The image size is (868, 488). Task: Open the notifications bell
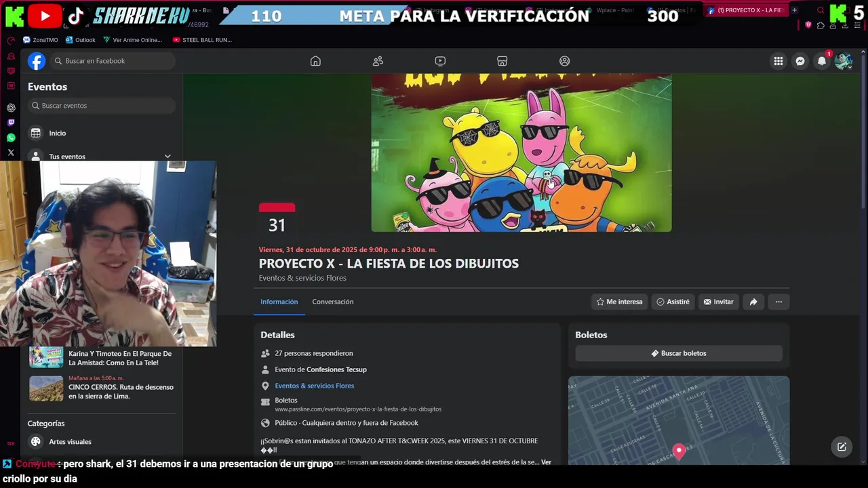(822, 61)
